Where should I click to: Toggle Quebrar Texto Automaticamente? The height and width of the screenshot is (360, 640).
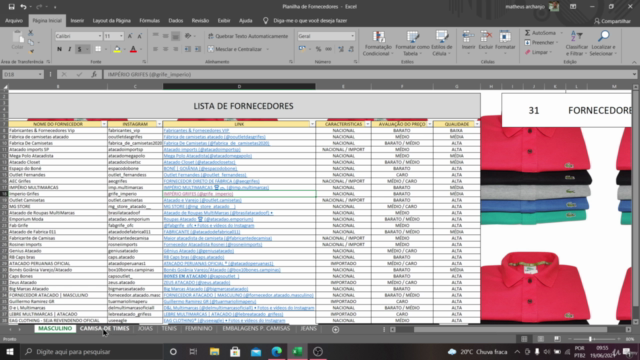click(x=248, y=36)
